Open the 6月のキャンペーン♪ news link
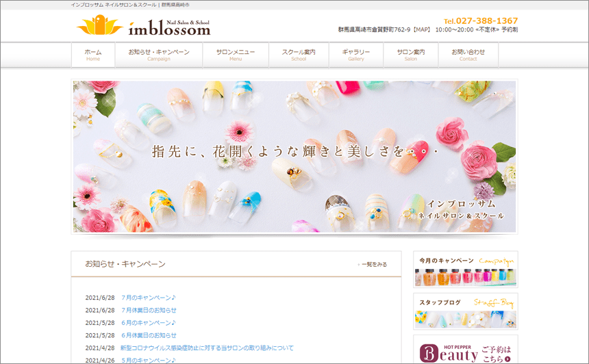The height and width of the screenshot is (364, 589). point(149,323)
